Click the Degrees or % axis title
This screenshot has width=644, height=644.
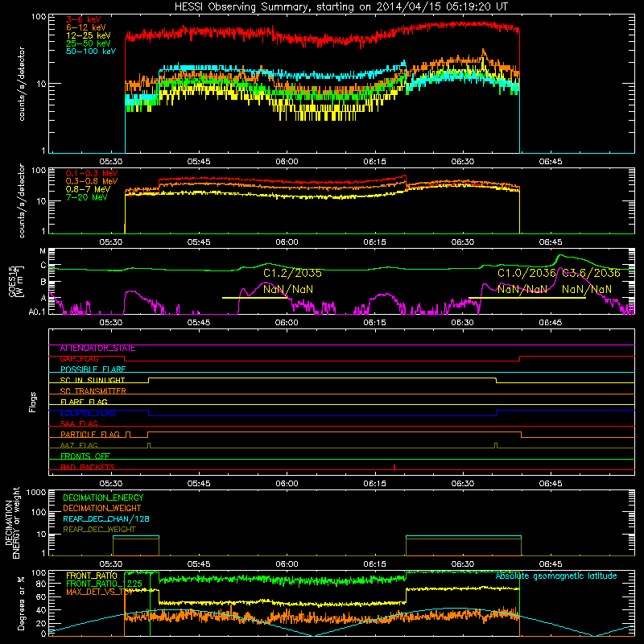pyautogui.click(x=21, y=604)
